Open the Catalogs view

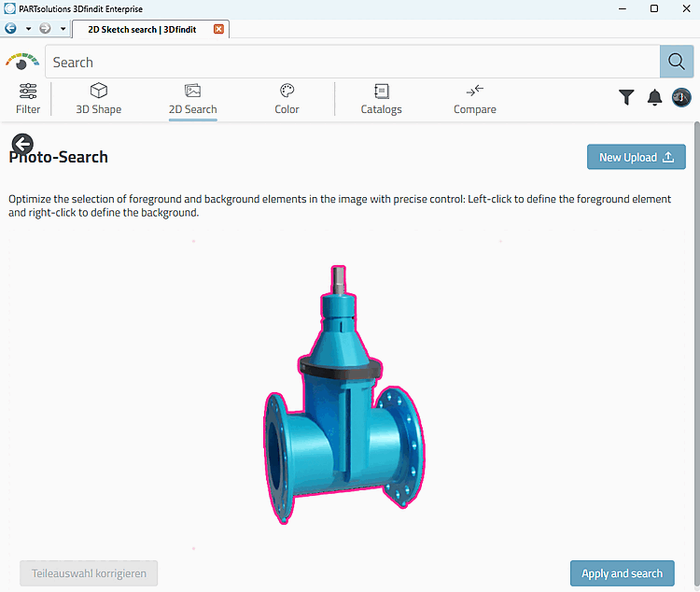click(x=381, y=99)
